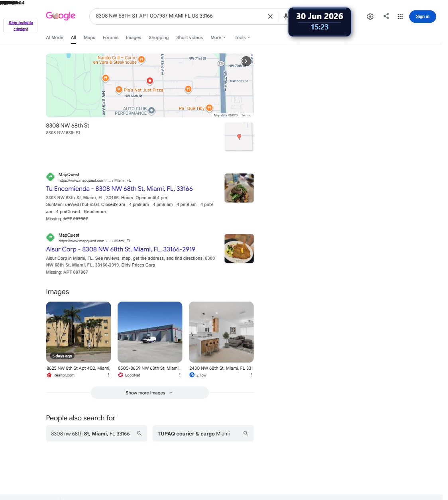Open the map Terms link
Screen dimensions: 448x500
[246, 115]
